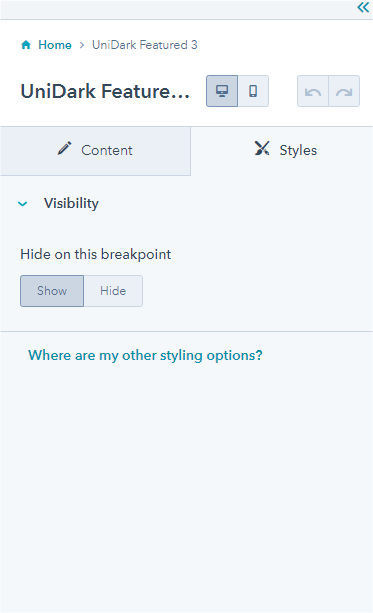Image resolution: width=373 pixels, height=613 pixels.
Task: Open the Styles tab
Action: [282, 151]
